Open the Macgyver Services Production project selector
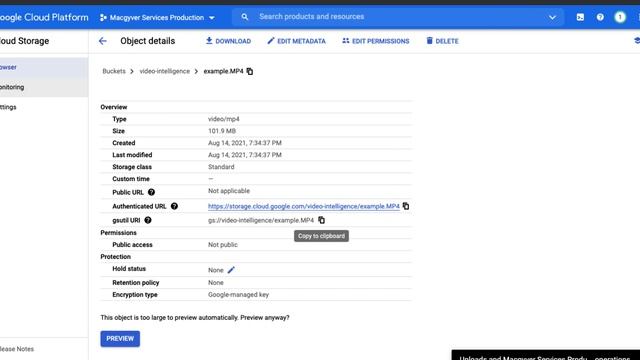The width and height of the screenshot is (640, 360). (157, 18)
